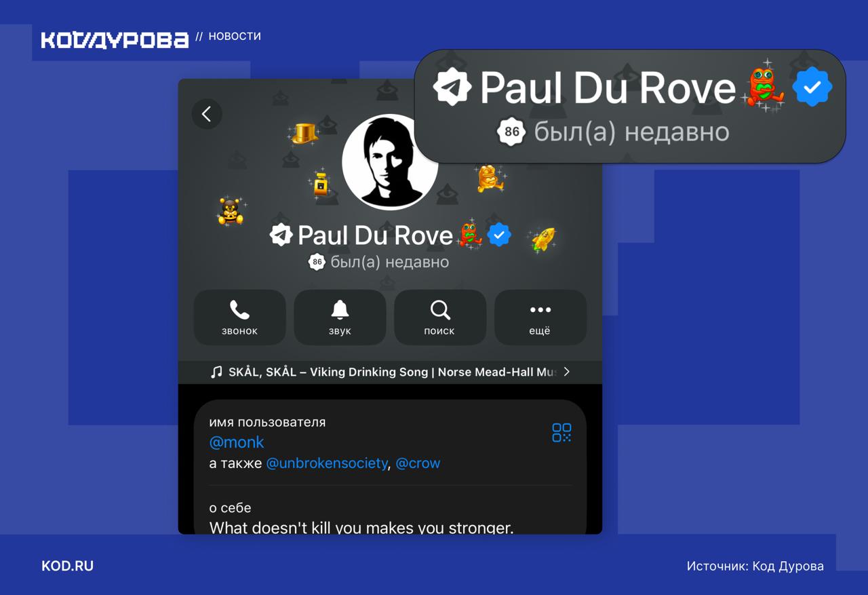Open the поиск magnifier search button
The width and height of the screenshot is (868, 595).
pyautogui.click(x=440, y=318)
